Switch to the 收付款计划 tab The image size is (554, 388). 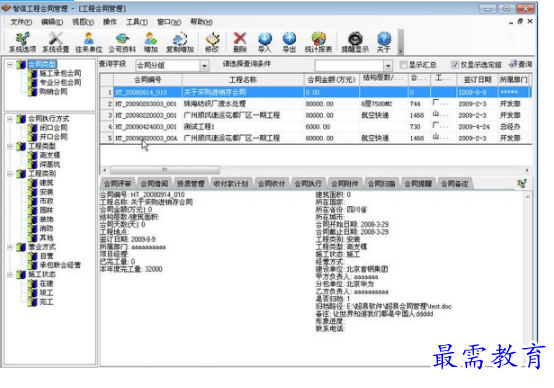coord(231,184)
